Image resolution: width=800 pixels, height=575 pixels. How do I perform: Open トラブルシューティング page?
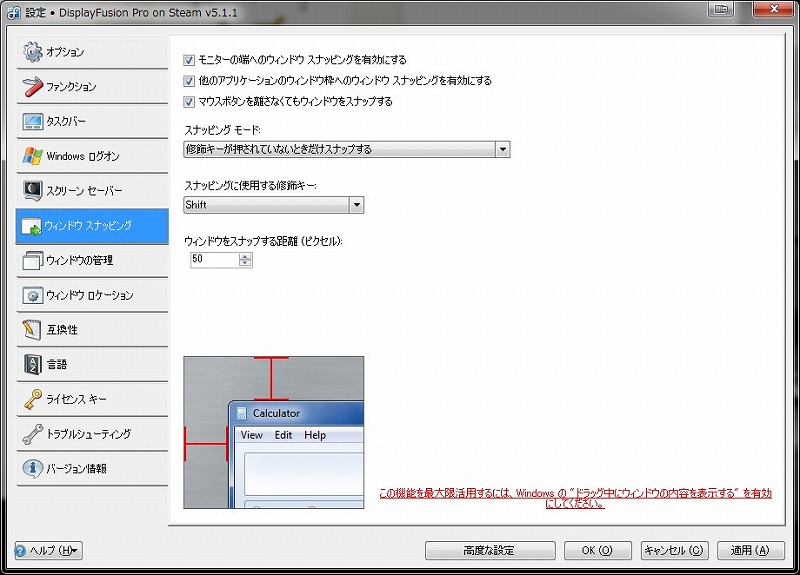click(92, 434)
